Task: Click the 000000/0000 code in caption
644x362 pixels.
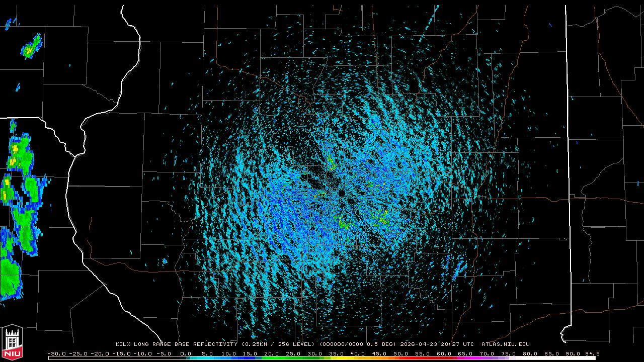Action: click(x=343, y=344)
